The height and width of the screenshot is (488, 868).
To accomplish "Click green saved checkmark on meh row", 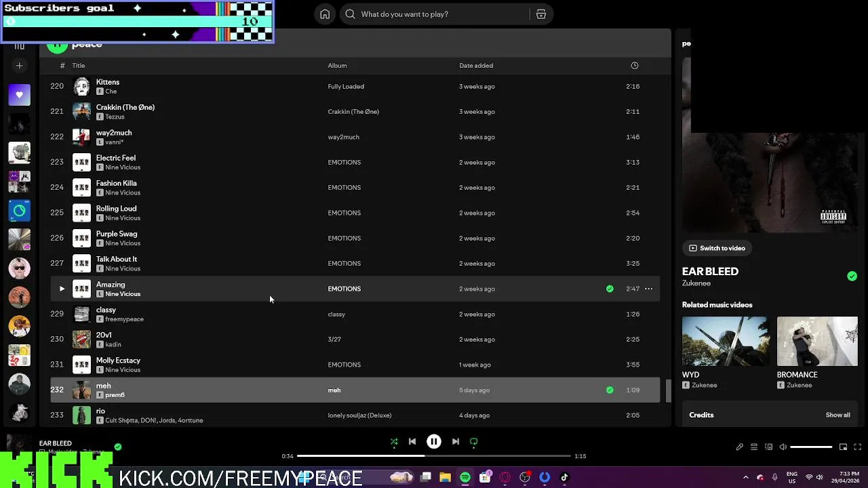I will (x=610, y=390).
